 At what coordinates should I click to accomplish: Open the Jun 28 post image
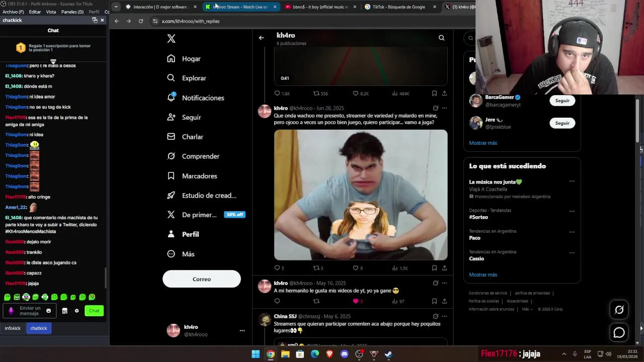pyautogui.click(x=361, y=195)
